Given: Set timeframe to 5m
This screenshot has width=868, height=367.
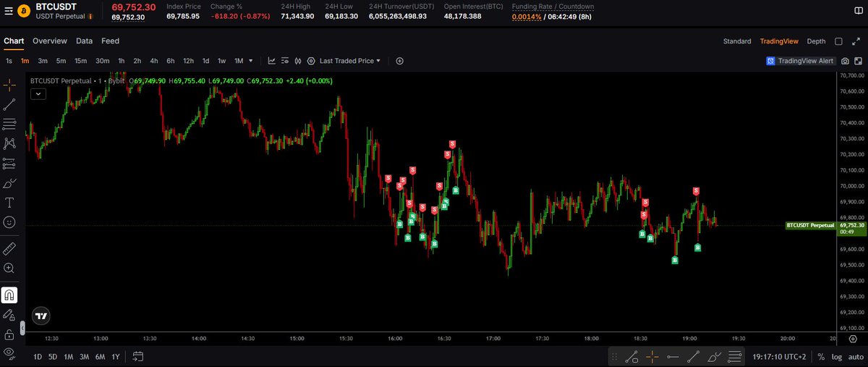Looking at the screenshot, I should (61, 61).
